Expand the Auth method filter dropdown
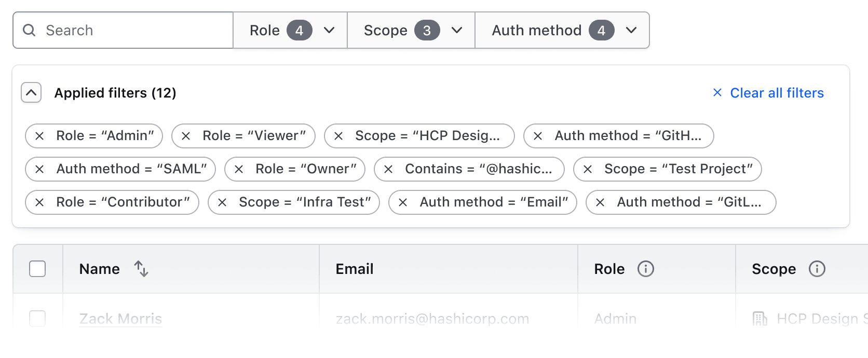Image resolution: width=868 pixels, height=358 pixels. click(x=562, y=31)
